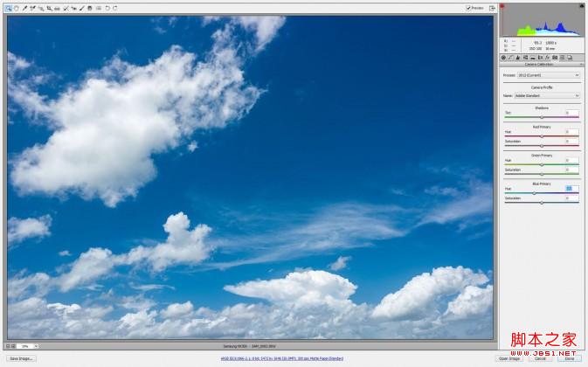The image size is (588, 367).
Task: Switch to the Presets panel tab
Action: point(562,58)
